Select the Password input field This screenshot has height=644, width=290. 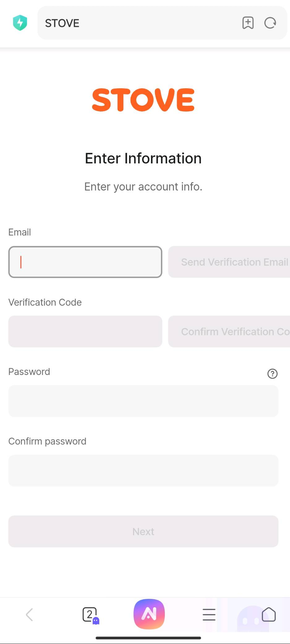(143, 401)
